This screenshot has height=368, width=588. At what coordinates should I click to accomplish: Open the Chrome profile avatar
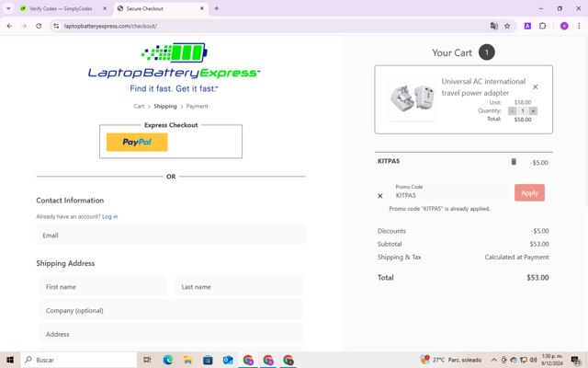coord(564,26)
